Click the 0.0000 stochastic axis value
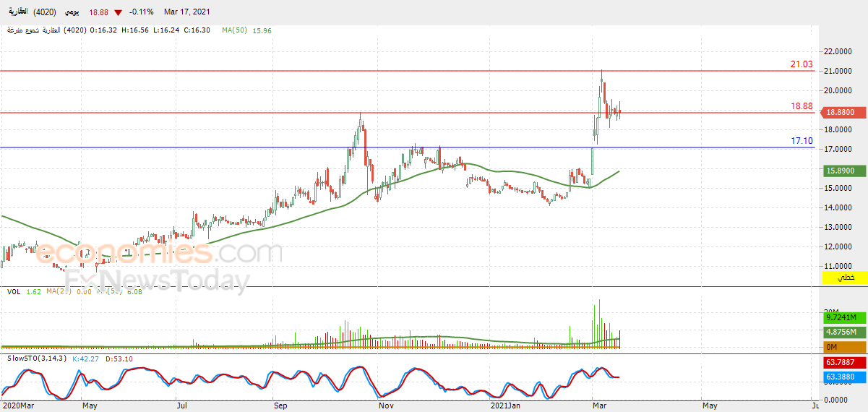This screenshot has width=868, height=412. coord(836,400)
